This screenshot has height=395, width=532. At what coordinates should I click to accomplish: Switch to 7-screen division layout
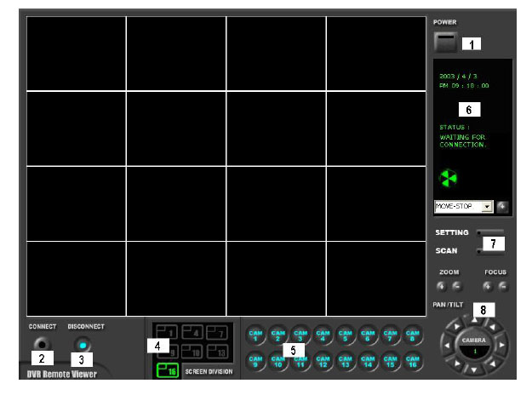pos(219,331)
